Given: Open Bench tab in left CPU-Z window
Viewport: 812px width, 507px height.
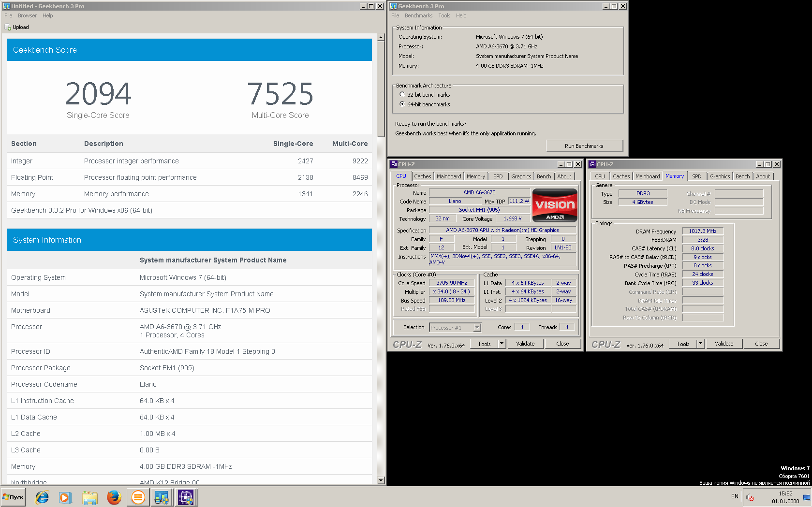Looking at the screenshot, I should point(544,176).
